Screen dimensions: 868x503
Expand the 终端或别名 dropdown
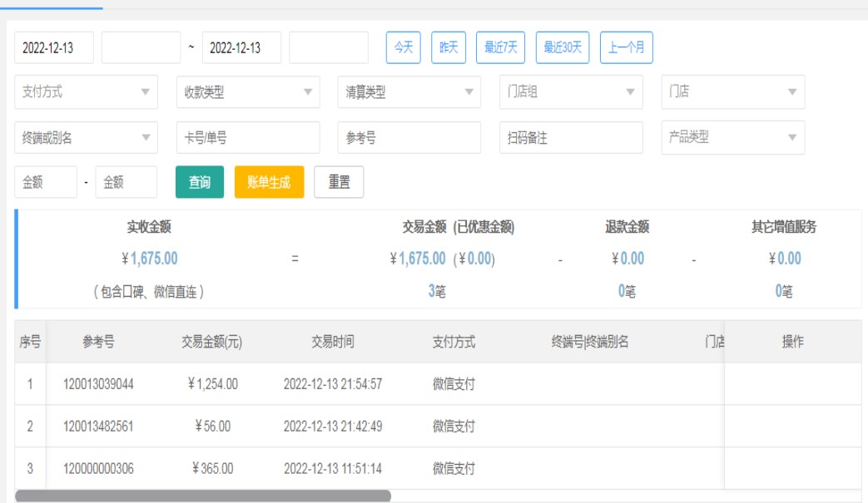pyautogui.click(x=86, y=138)
